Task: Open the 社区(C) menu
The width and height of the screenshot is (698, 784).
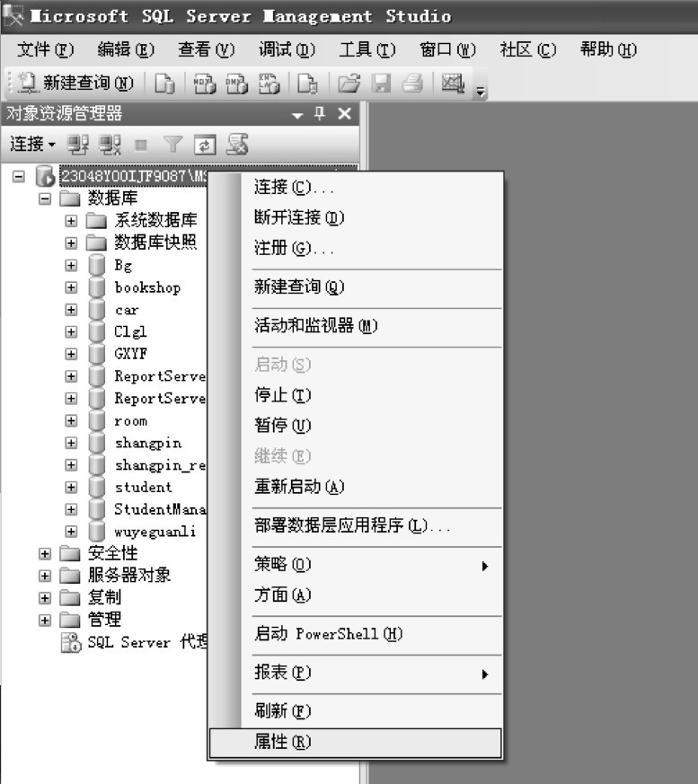Action: (528, 49)
